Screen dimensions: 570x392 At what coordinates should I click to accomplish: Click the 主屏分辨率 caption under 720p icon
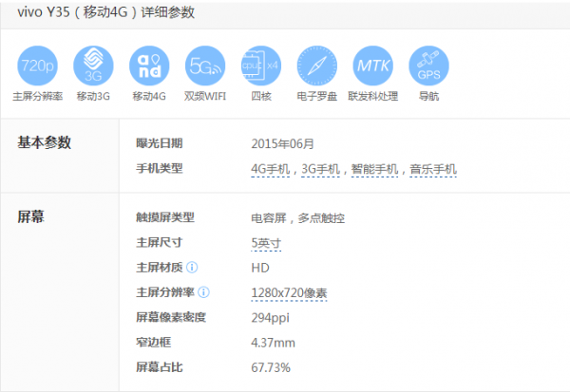coord(37,96)
